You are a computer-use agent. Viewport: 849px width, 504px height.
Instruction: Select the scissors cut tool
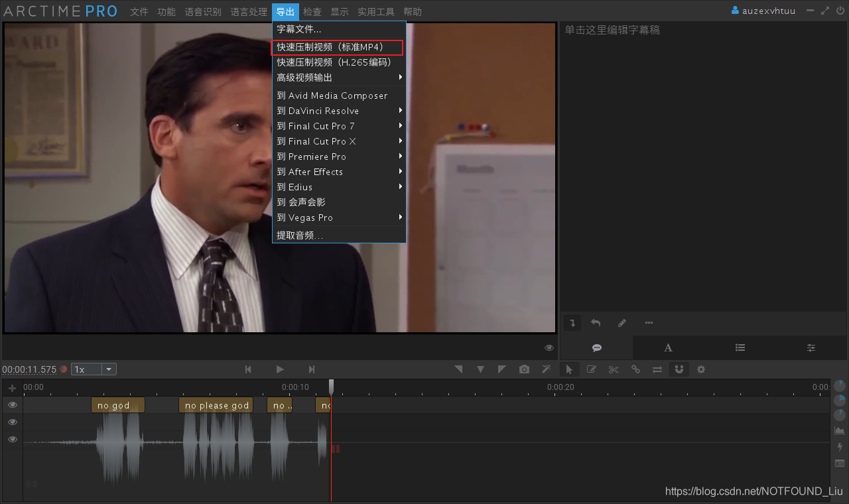[614, 369]
